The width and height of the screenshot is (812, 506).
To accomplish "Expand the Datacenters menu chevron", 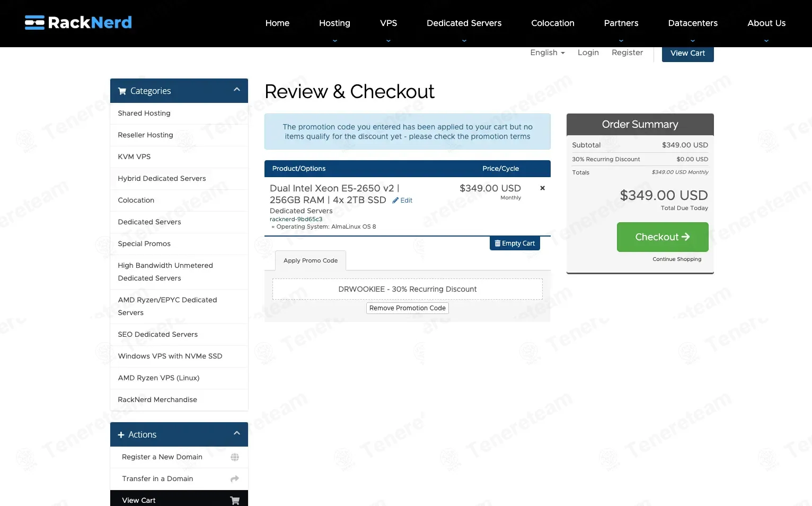I will click(693, 40).
